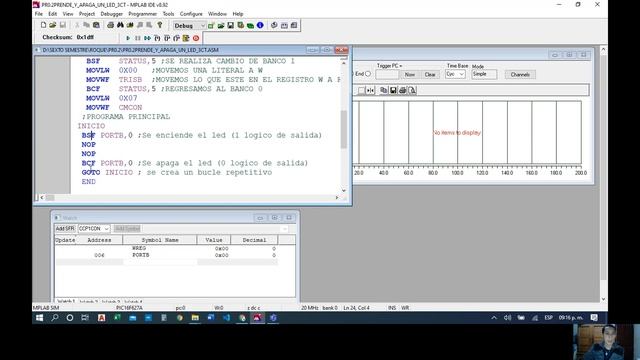This screenshot has width=640, height=360.
Task: Click the Open Project green folder icon
Action: pos(221,25)
